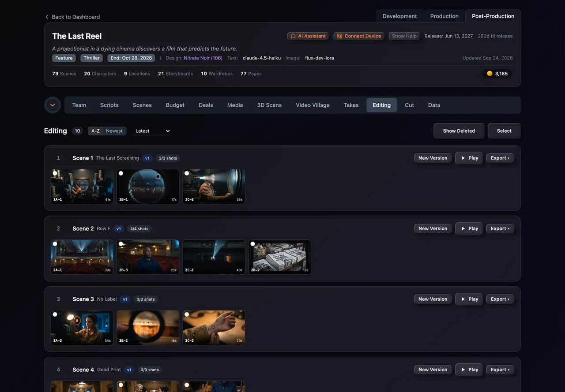This screenshot has height=392, width=565.
Task: Click the 20 Characters stat
Action: [100, 74]
